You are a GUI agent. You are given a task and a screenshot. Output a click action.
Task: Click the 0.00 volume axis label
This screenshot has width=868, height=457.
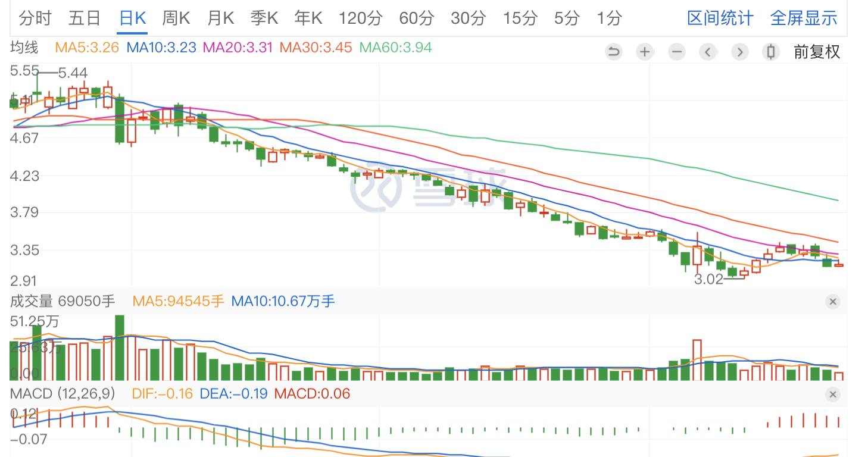pyautogui.click(x=24, y=374)
